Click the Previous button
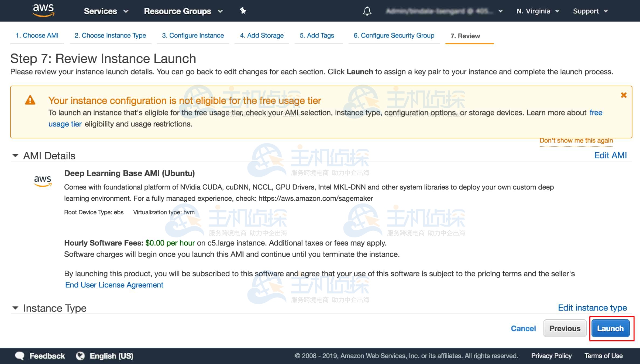Viewport: 640px width, 364px height. click(x=565, y=328)
